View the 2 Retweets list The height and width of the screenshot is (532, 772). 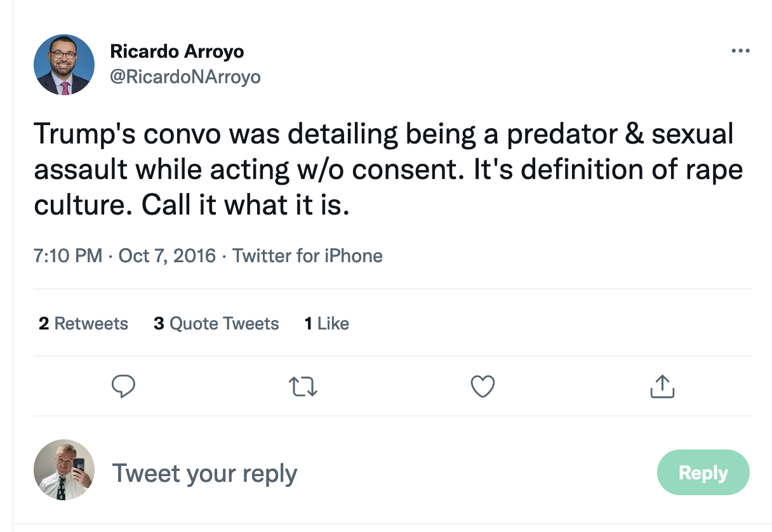click(83, 324)
